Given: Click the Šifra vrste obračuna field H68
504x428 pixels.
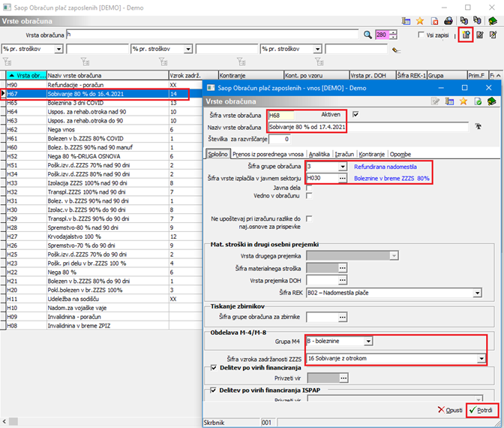Looking at the screenshot, I should point(281,115).
